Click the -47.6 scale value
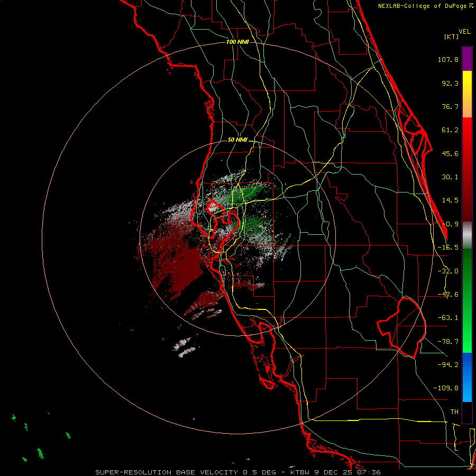 click(x=448, y=295)
